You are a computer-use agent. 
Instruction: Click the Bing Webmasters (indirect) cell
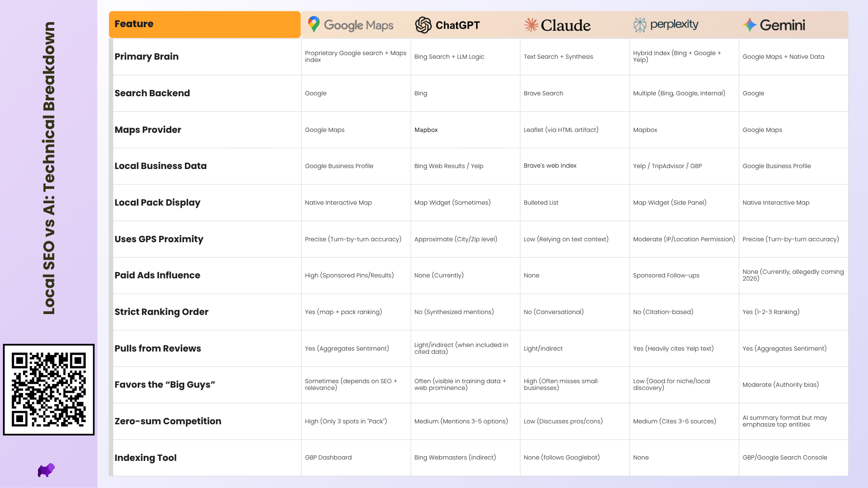click(x=455, y=457)
